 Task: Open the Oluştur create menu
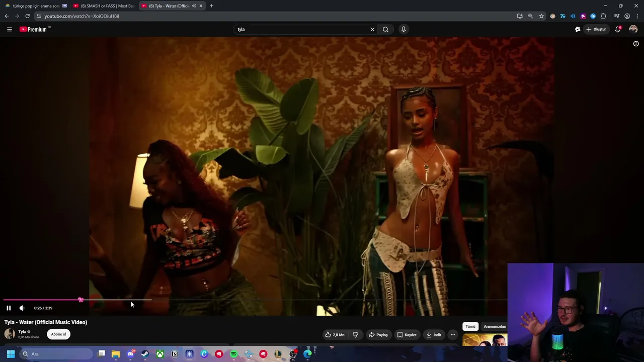pos(596,29)
